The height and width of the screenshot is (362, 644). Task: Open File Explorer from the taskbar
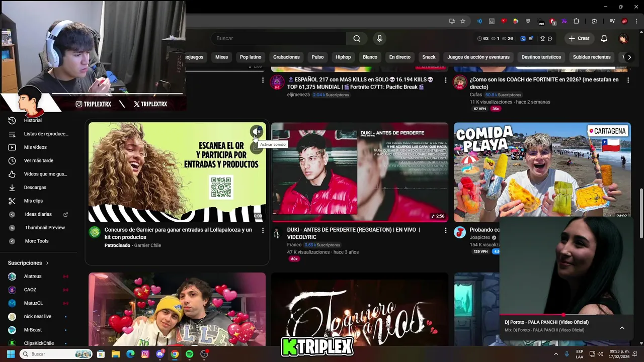click(x=115, y=354)
